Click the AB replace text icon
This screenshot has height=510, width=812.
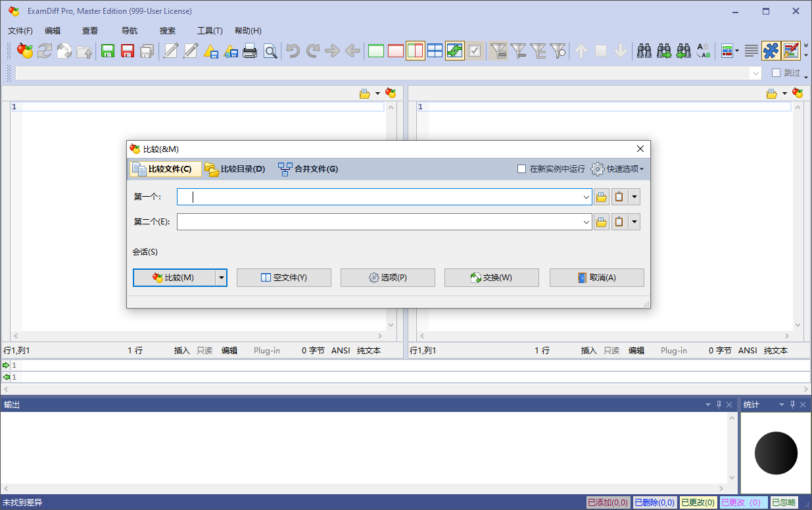pyautogui.click(x=704, y=51)
